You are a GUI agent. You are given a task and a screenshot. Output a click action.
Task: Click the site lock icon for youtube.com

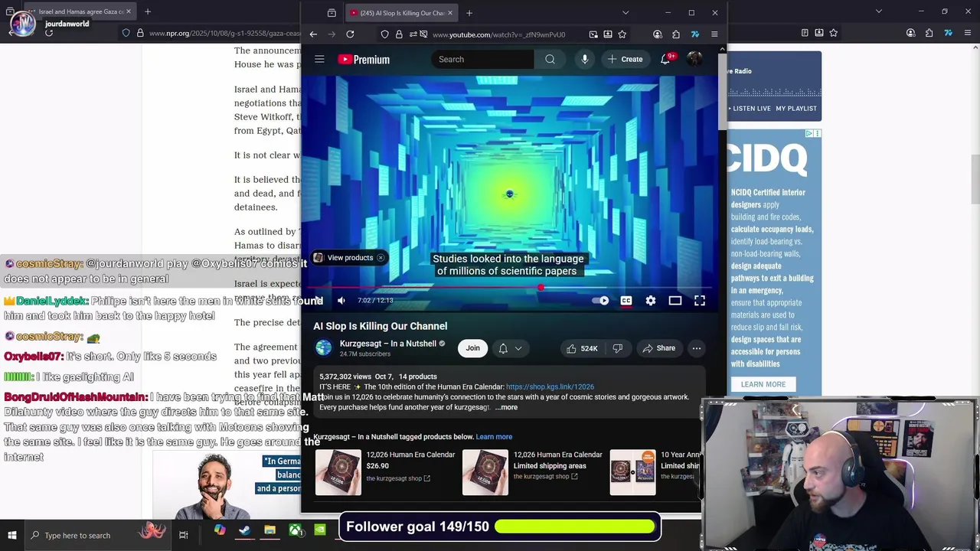point(399,34)
